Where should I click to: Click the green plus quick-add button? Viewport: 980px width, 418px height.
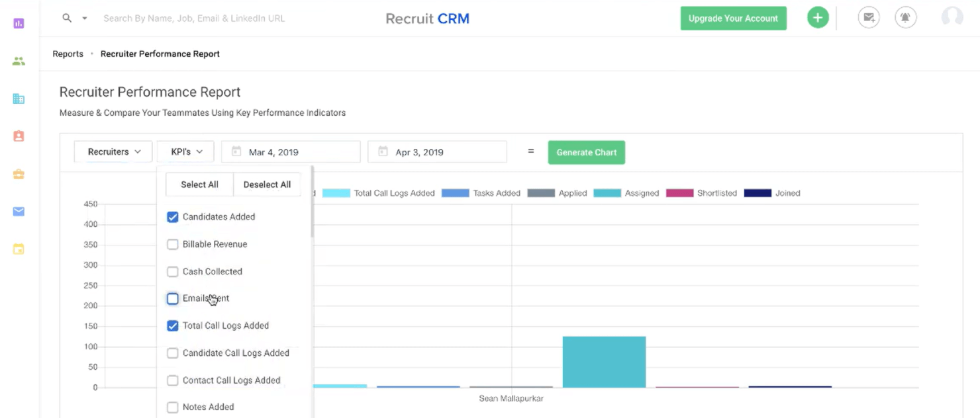pyautogui.click(x=818, y=18)
